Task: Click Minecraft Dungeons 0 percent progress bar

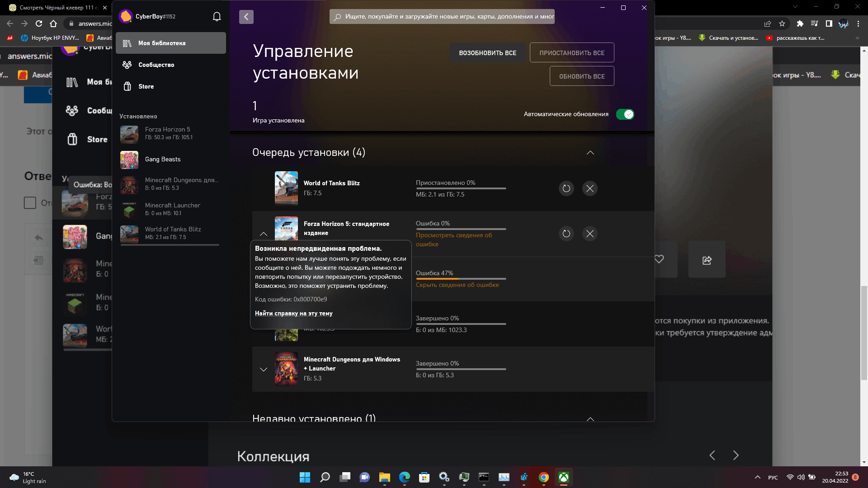Action: [461, 369]
